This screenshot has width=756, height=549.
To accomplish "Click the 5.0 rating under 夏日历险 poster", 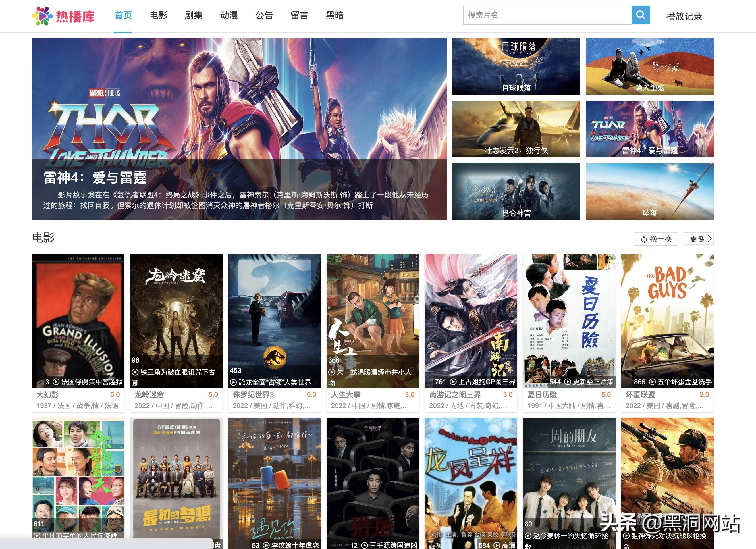I will 606,395.
